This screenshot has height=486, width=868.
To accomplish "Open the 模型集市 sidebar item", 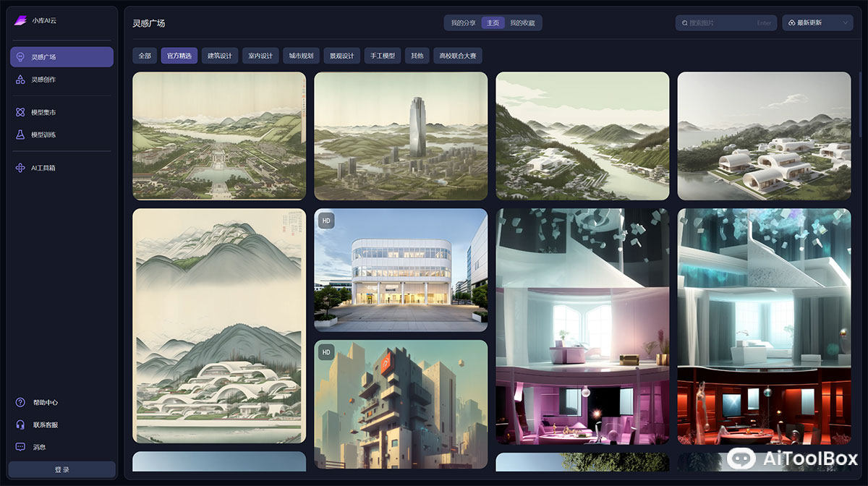I will coord(43,113).
